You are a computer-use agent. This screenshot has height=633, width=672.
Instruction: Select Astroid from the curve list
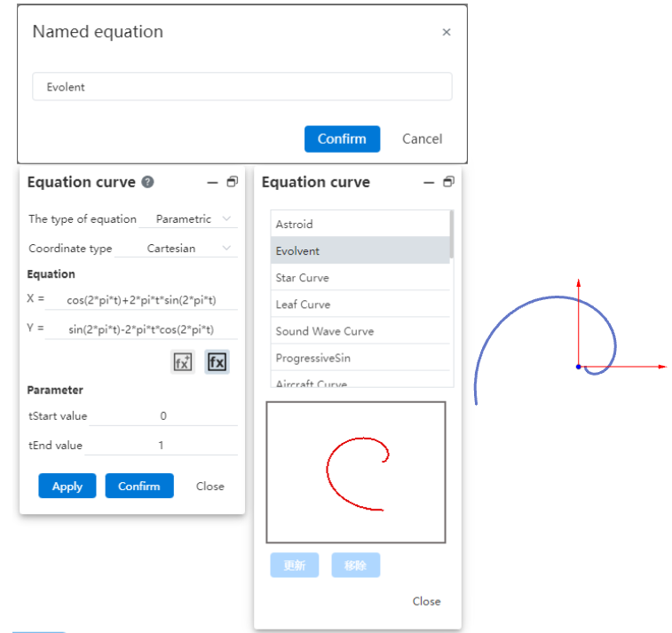tap(360, 224)
